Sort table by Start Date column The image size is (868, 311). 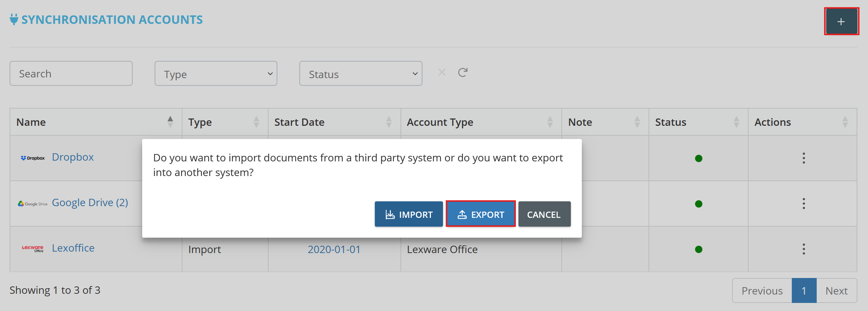[x=335, y=122]
